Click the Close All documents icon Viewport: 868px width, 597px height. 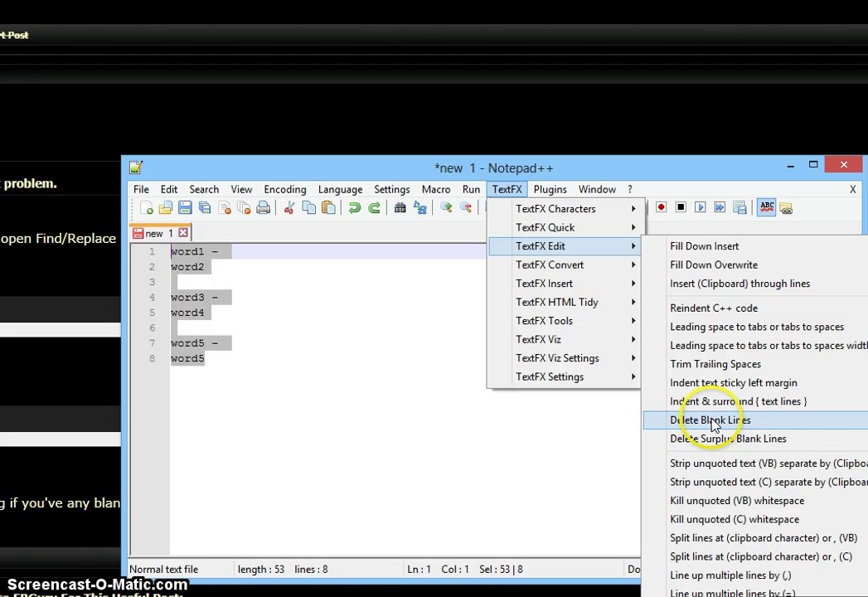point(244,207)
